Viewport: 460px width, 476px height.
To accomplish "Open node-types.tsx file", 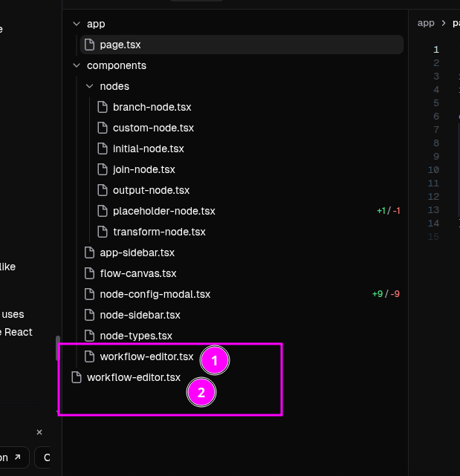I will (x=136, y=336).
